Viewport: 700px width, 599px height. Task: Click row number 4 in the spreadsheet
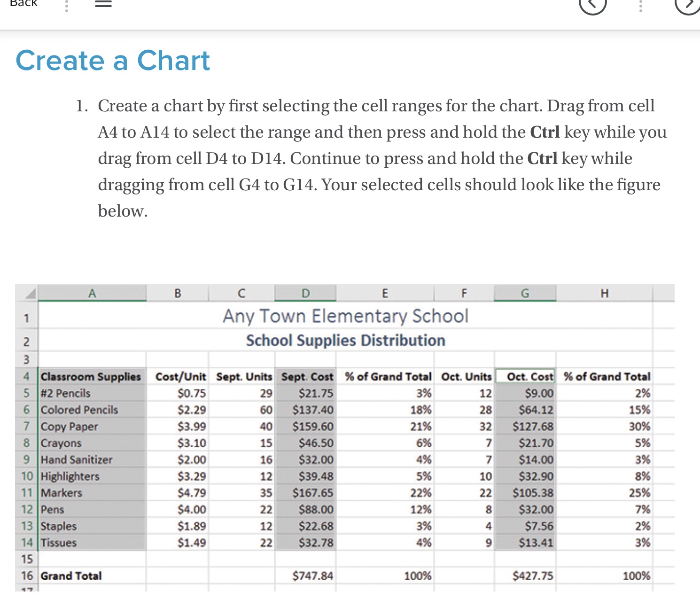tap(26, 376)
